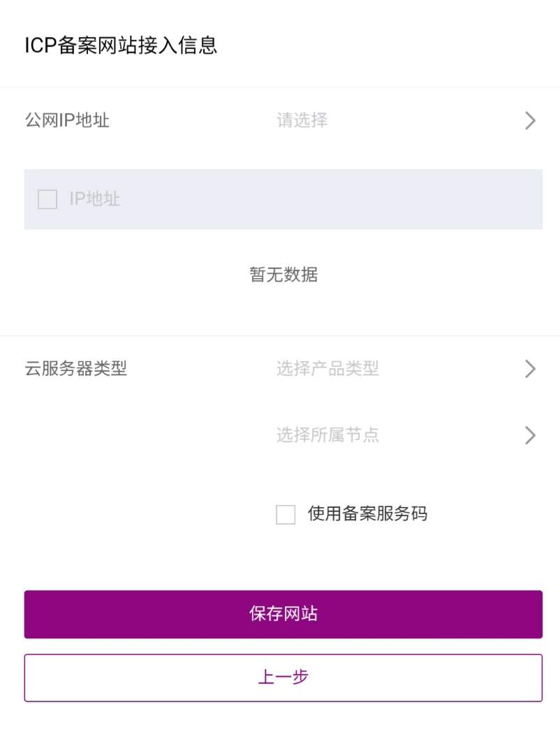Click the 使用备案服务码 label text
The image size is (560, 746).
coord(367,515)
